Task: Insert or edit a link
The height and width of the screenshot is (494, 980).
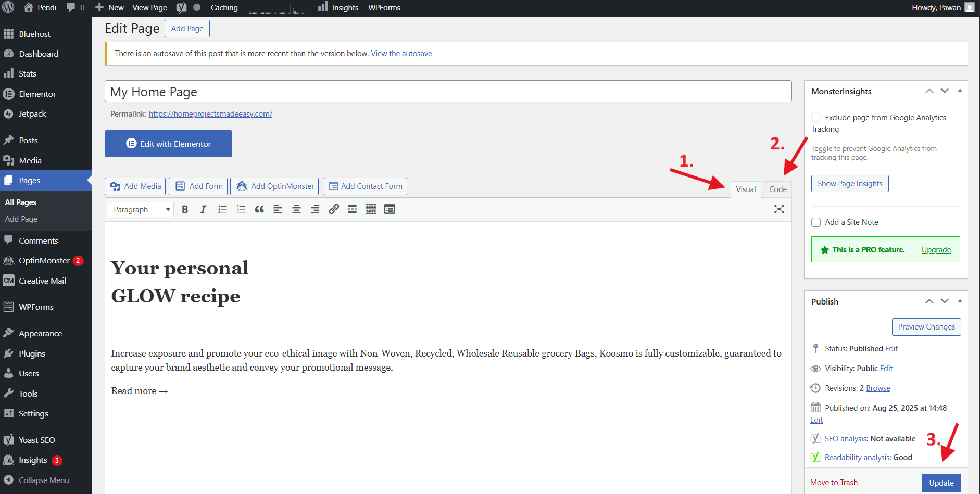Action: [x=333, y=209]
